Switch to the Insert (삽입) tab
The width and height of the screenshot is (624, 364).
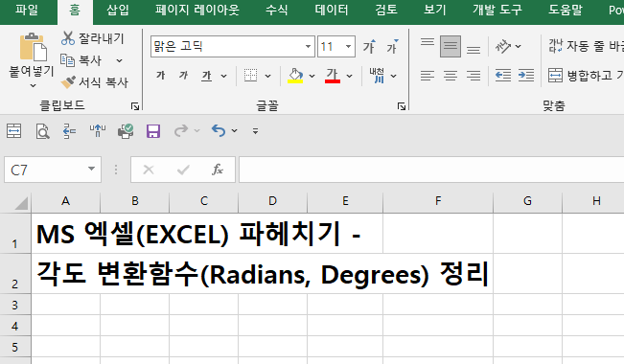coord(118,10)
